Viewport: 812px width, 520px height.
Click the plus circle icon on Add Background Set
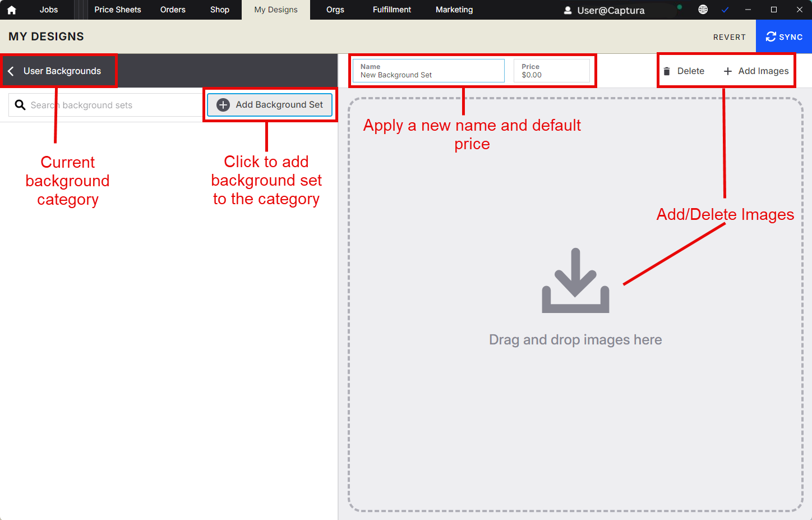coord(223,105)
